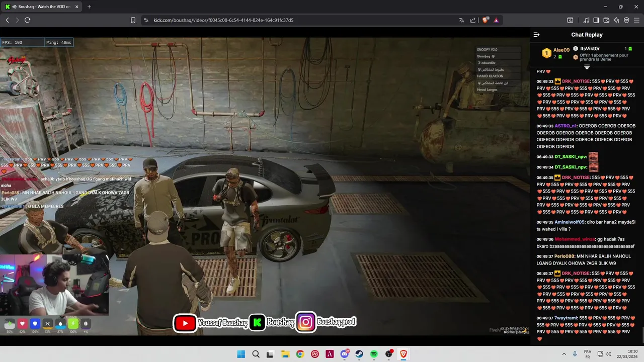The width and height of the screenshot is (644, 362).
Task: Open site settings icon in address bar
Action: (146, 20)
